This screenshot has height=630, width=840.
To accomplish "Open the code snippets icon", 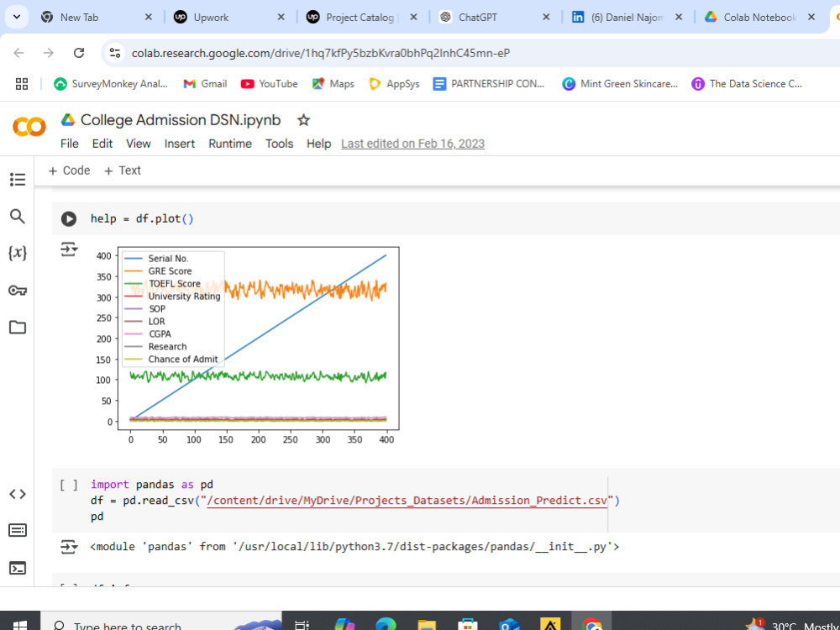I will coord(18,494).
